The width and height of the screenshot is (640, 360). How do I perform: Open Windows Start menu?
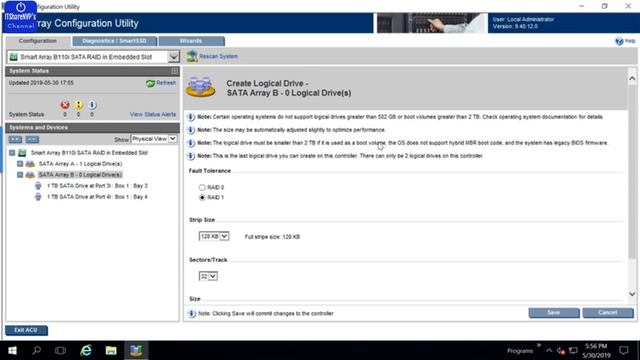(x=12, y=350)
